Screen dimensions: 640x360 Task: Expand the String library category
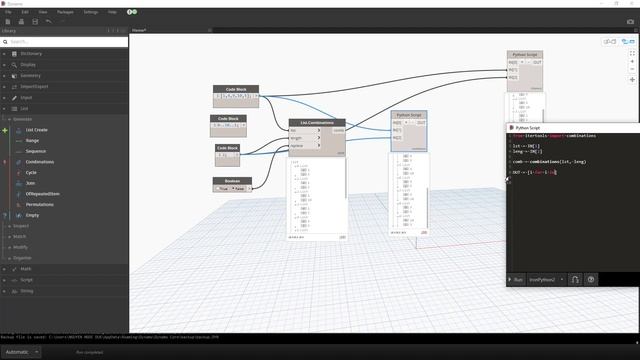4,291
